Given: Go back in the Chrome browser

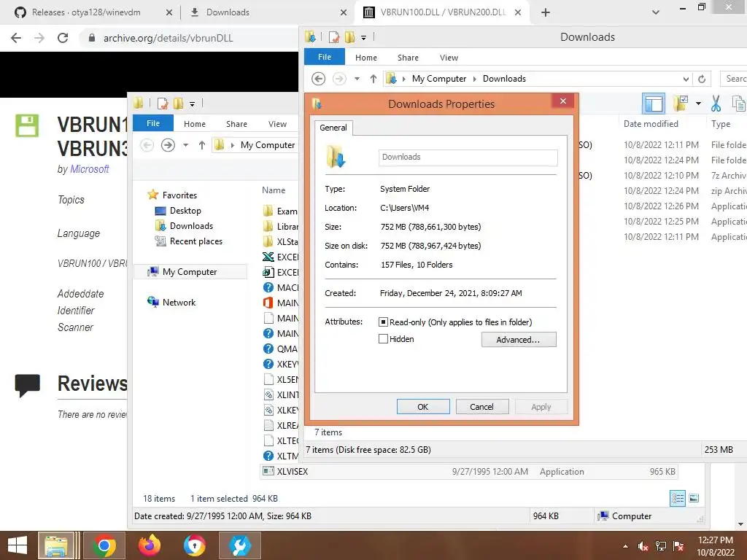Looking at the screenshot, I should [x=16, y=38].
